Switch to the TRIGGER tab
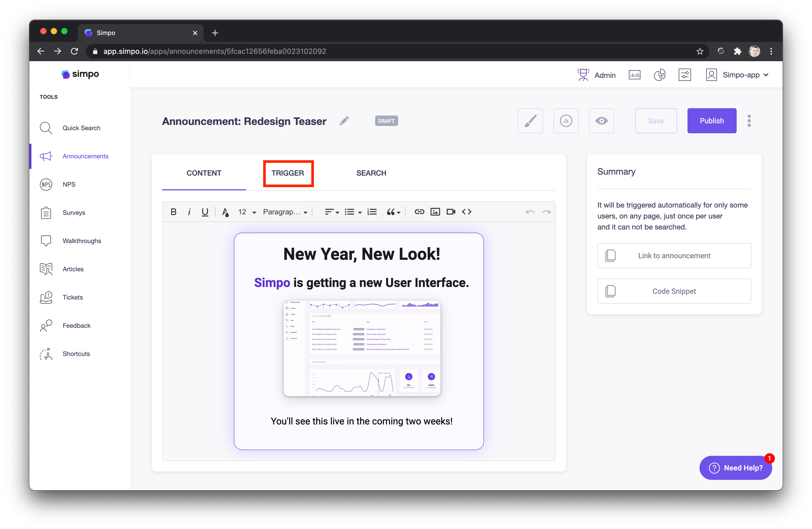The height and width of the screenshot is (529, 812). 287,173
